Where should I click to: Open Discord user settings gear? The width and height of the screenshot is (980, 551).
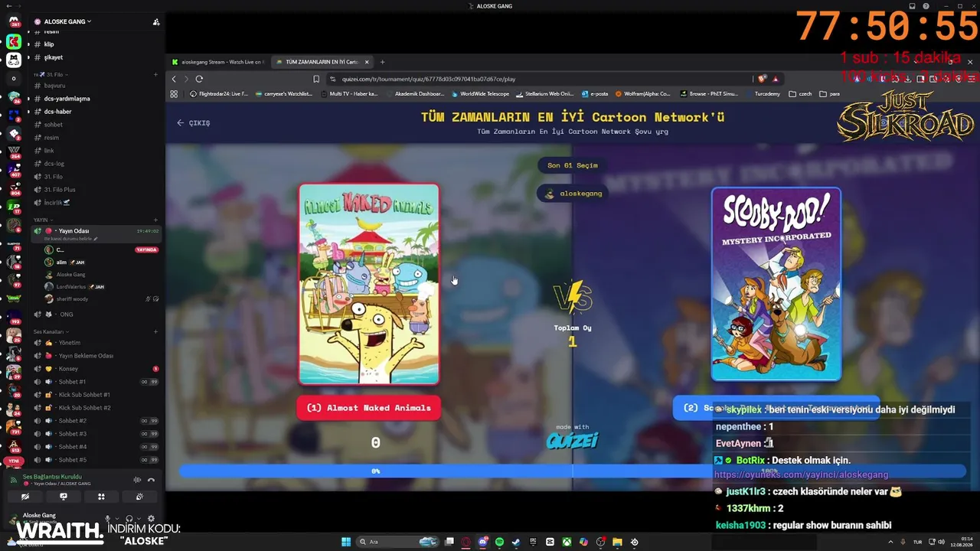[x=151, y=518]
